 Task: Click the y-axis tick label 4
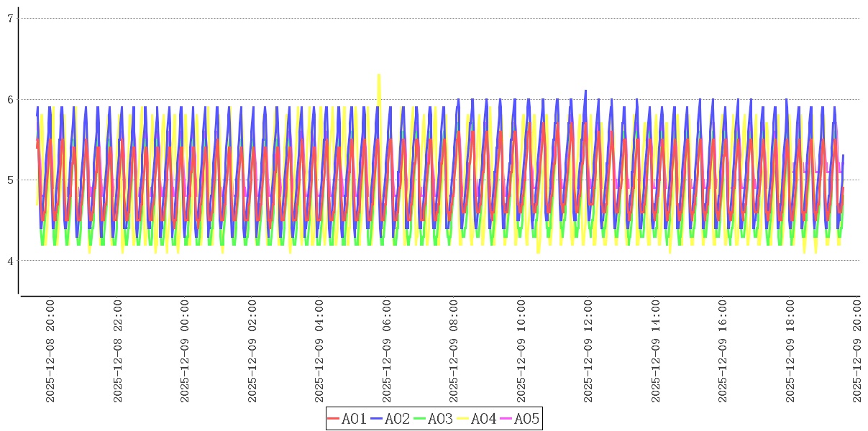point(10,261)
